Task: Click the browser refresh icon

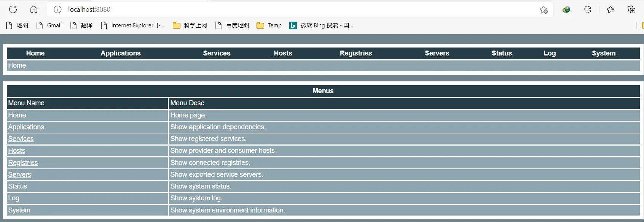Action: [x=13, y=10]
